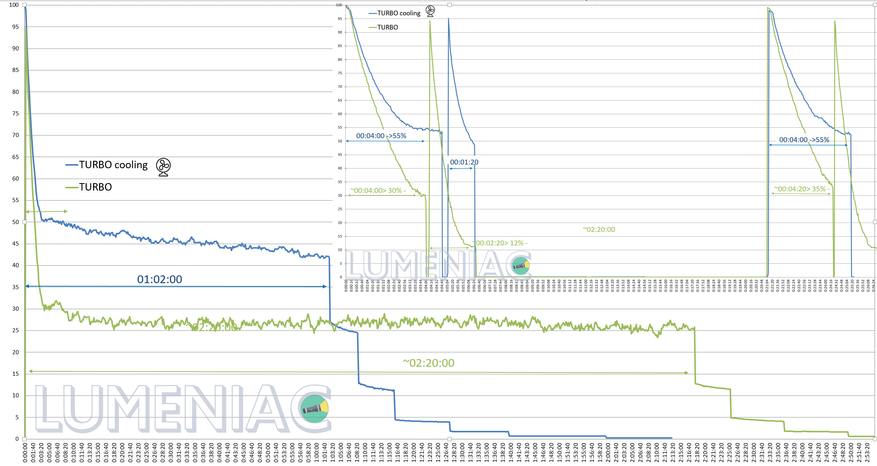Click the flashlight logo in the large LUMENIAC watermark
Image resolution: width=877 pixels, height=466 pixels.
pos(314,408)
